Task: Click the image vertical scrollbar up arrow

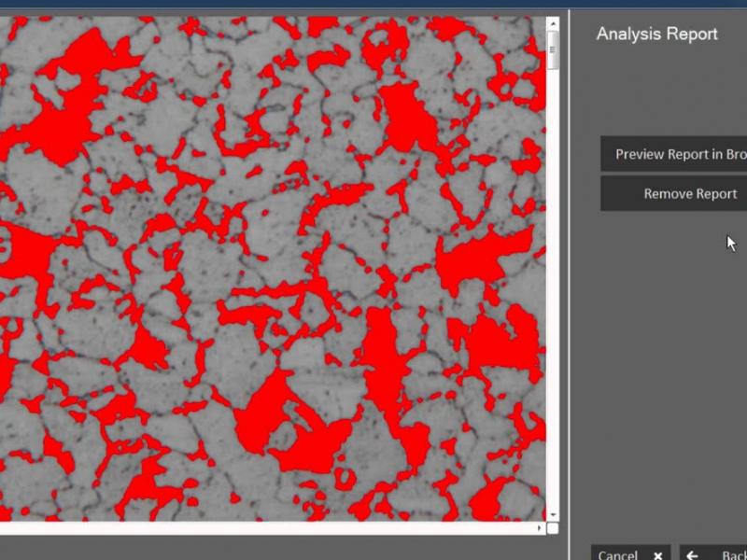Action: pyautogui.click(x=553, y=22)
